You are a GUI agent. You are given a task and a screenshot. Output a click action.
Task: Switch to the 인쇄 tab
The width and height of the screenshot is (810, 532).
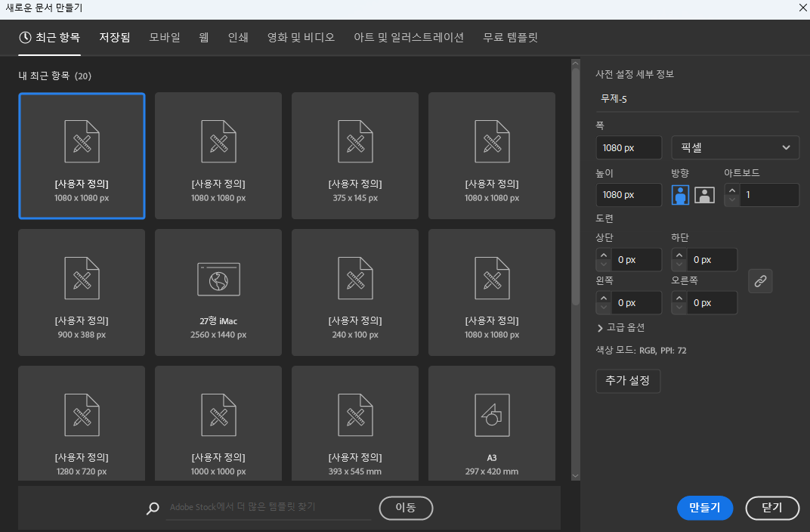pyautogui.click(x=238, y=37)
